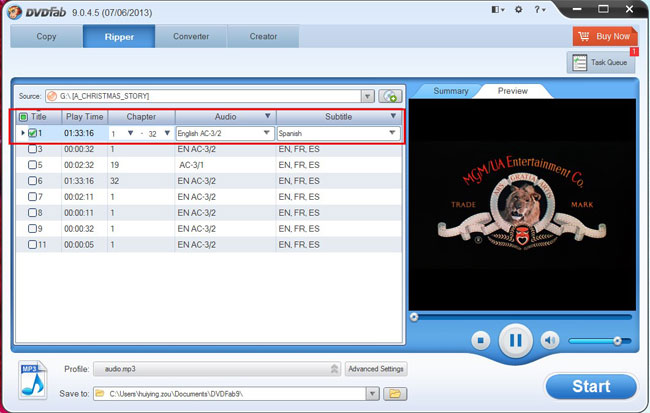Click play time 00:00:05 of title 11
Viewport: 650px width, 413px height.
click(x=79, y=245)
